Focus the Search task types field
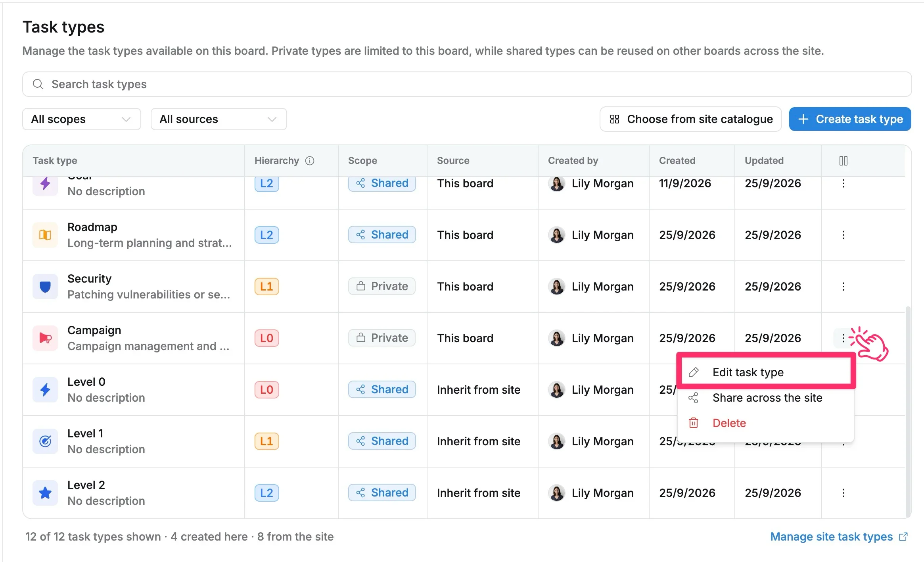 click(467, 84)
